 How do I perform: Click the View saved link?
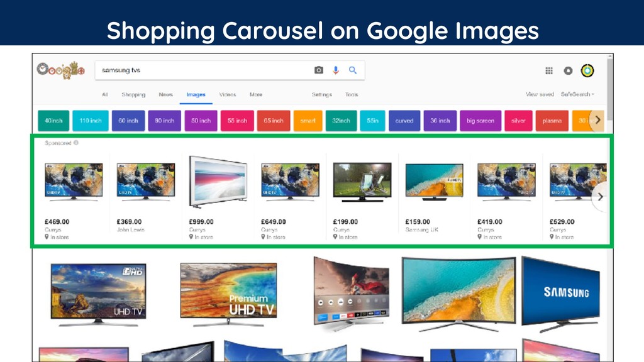pyautogui.click(x=540, y=94)
